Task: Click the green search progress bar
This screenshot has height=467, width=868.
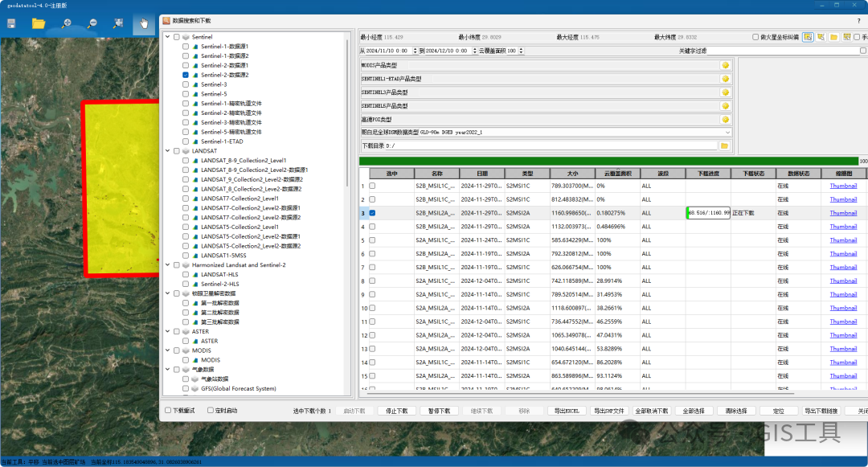Action: pyautogui.click(x=609, y=161)
